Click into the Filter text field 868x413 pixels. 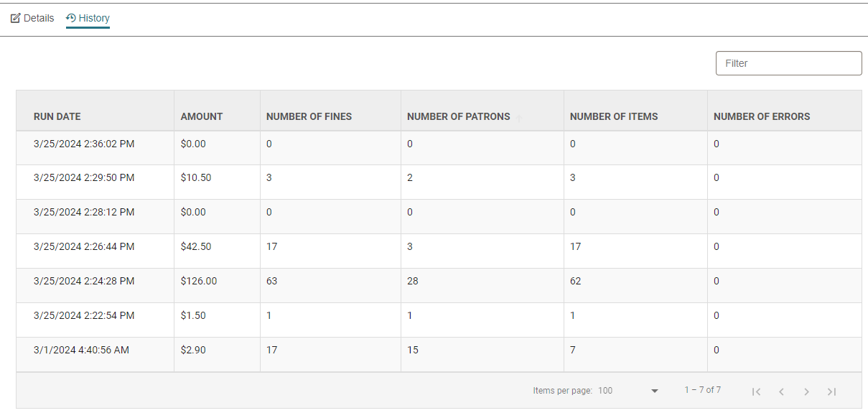(788, 63)
